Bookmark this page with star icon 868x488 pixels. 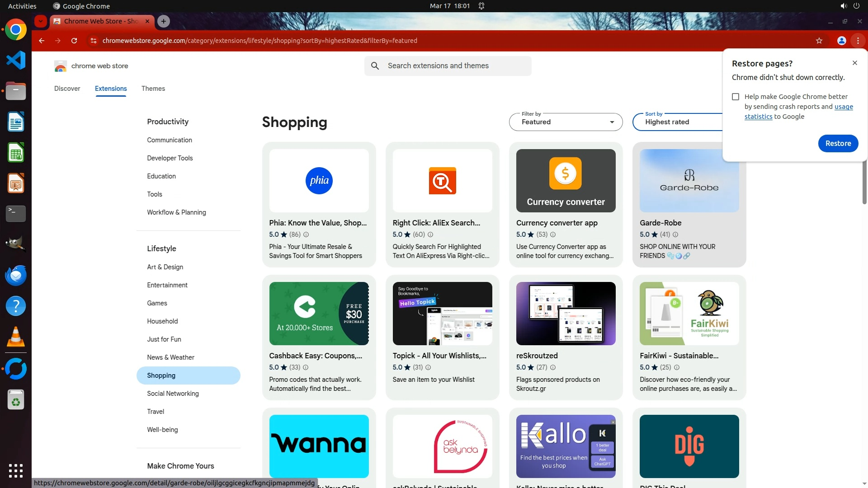tap(819, 41)
